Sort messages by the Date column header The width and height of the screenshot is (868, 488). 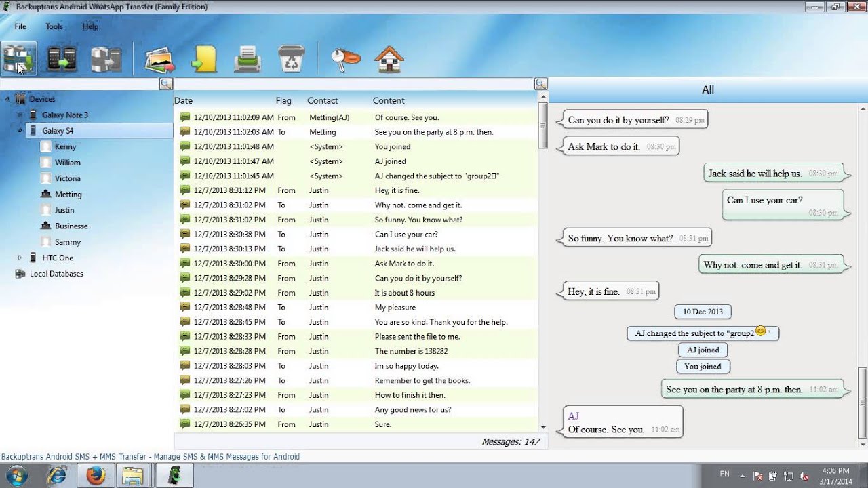[x=184, y=100]
